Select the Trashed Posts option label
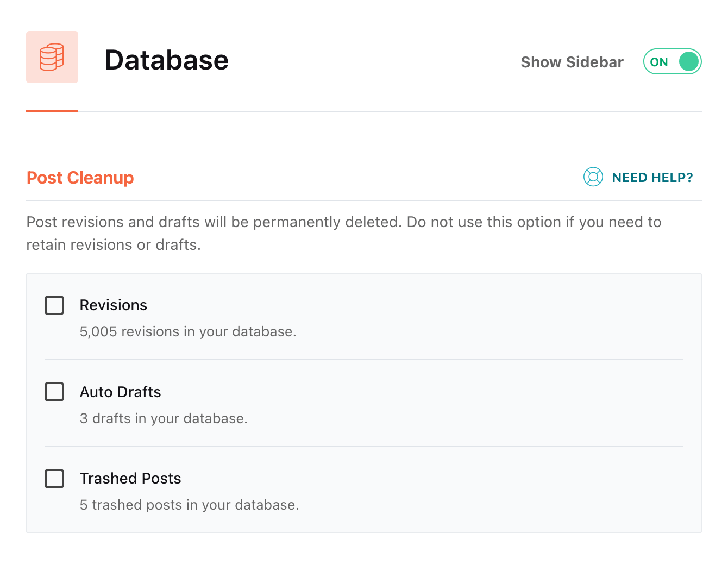This screenshot has height=565, width=728. pos(130,478)
